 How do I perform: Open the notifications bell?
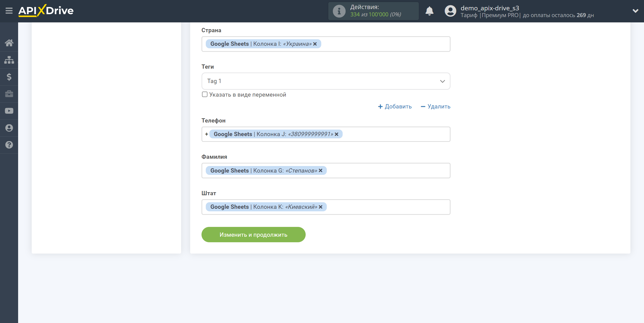tap(429, 11)
